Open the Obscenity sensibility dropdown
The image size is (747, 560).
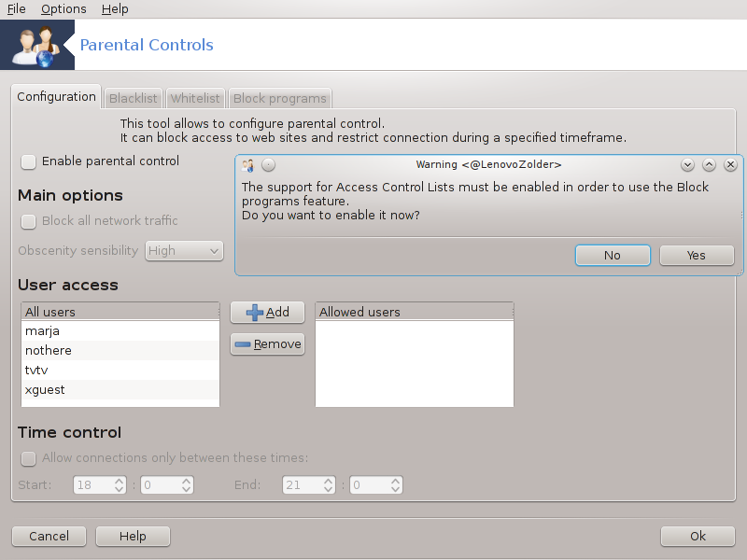(183, 251)
